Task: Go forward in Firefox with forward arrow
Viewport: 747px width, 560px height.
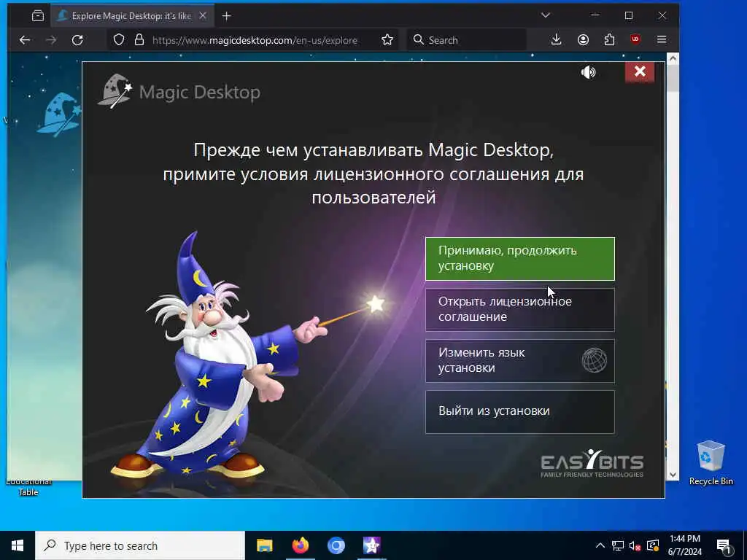Action: click(51, 40)
